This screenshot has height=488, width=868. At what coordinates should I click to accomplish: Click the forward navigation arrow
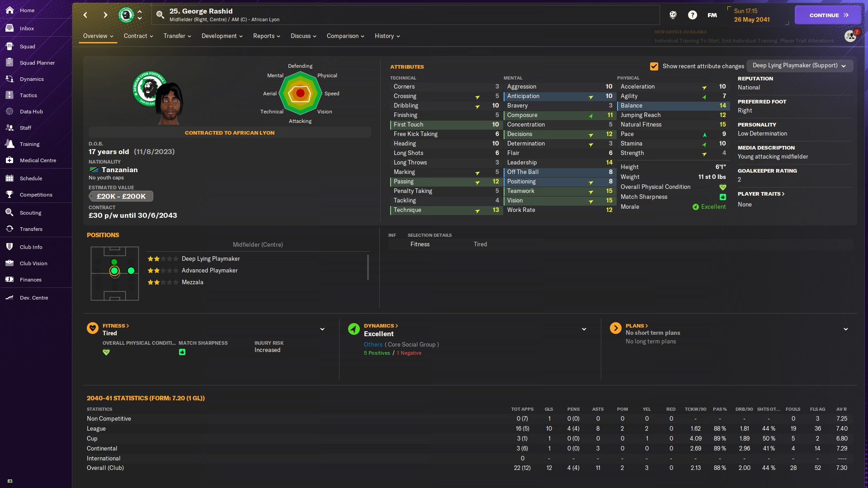point(105,15)
